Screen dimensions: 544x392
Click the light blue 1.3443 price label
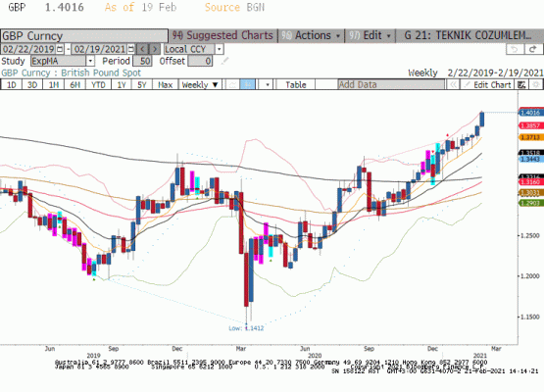pos(531,159)
